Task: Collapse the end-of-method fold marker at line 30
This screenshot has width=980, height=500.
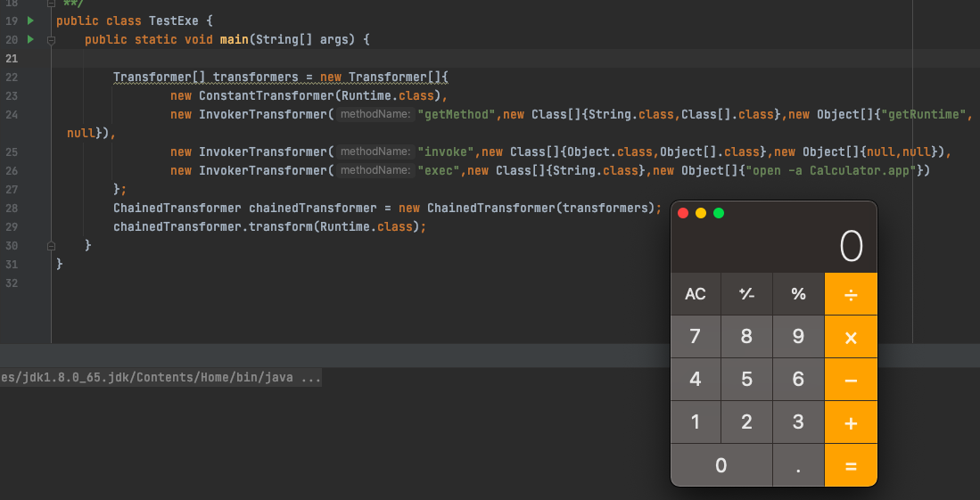Action: coord(51,246)
